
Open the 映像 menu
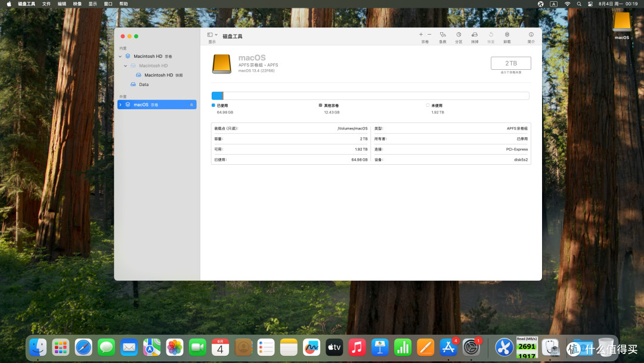(x=77, y=4)
